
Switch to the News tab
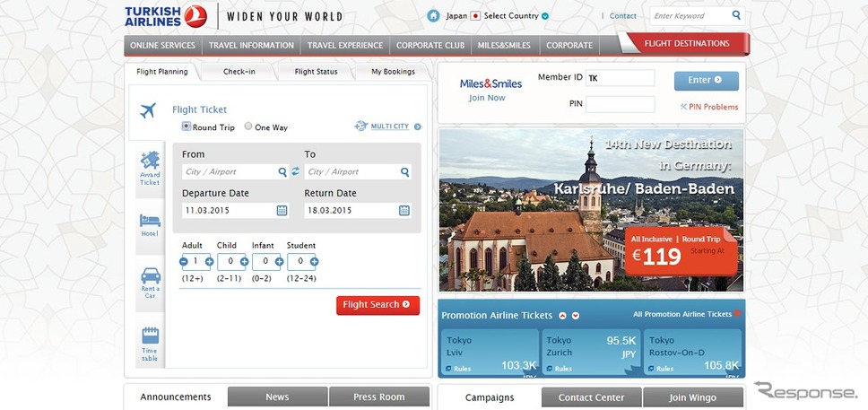pyautogui.click(x=277, y=397)
